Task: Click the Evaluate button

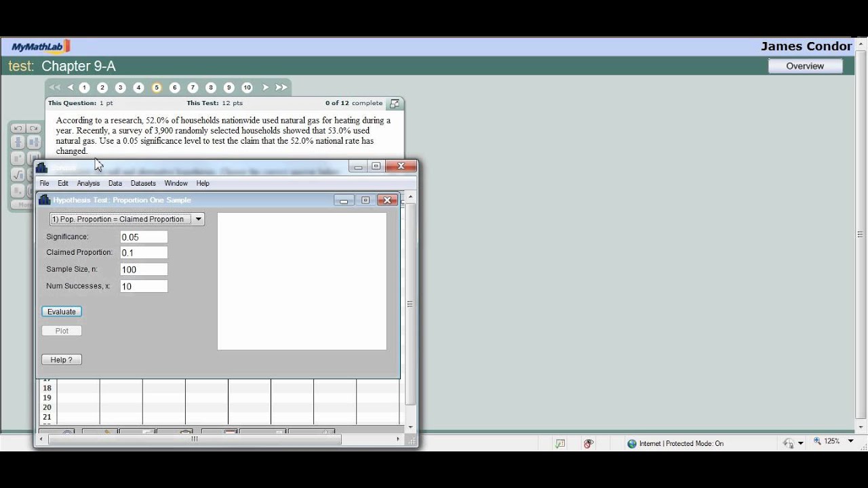Action: coord(62,312)
